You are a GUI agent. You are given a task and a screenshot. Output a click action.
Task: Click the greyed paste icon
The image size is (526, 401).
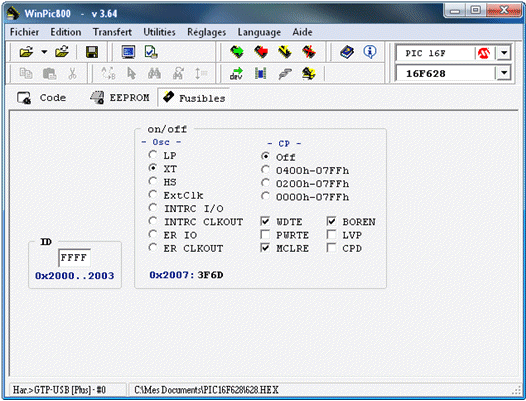tap(49, 73)
